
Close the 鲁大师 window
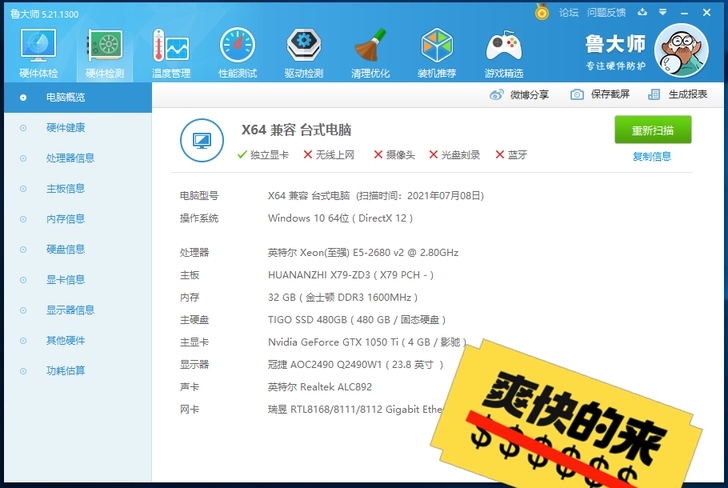706,13
